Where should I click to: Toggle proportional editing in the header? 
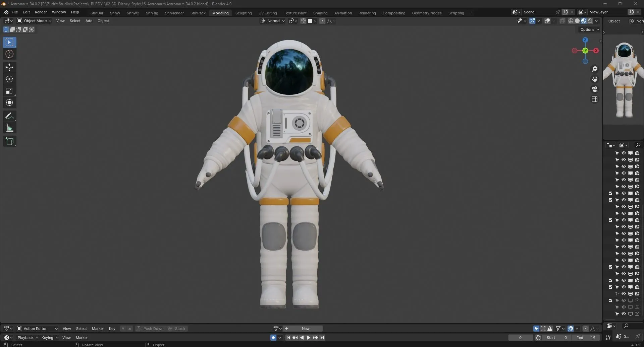click(x=322, y=20)
